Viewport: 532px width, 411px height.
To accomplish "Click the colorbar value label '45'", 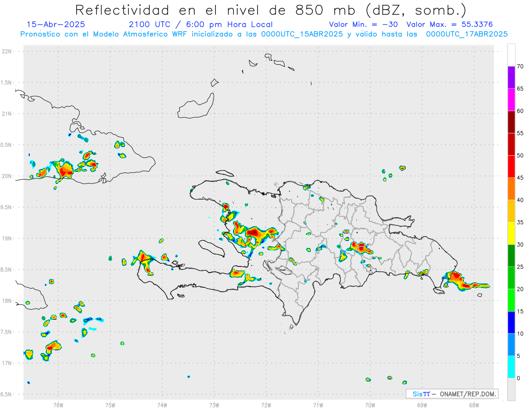I will point(520,178).
